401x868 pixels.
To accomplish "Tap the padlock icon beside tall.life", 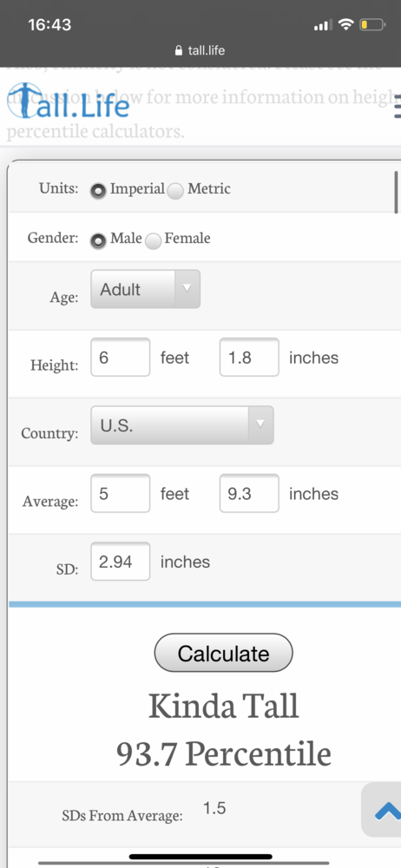I will [x=178, y=51].
